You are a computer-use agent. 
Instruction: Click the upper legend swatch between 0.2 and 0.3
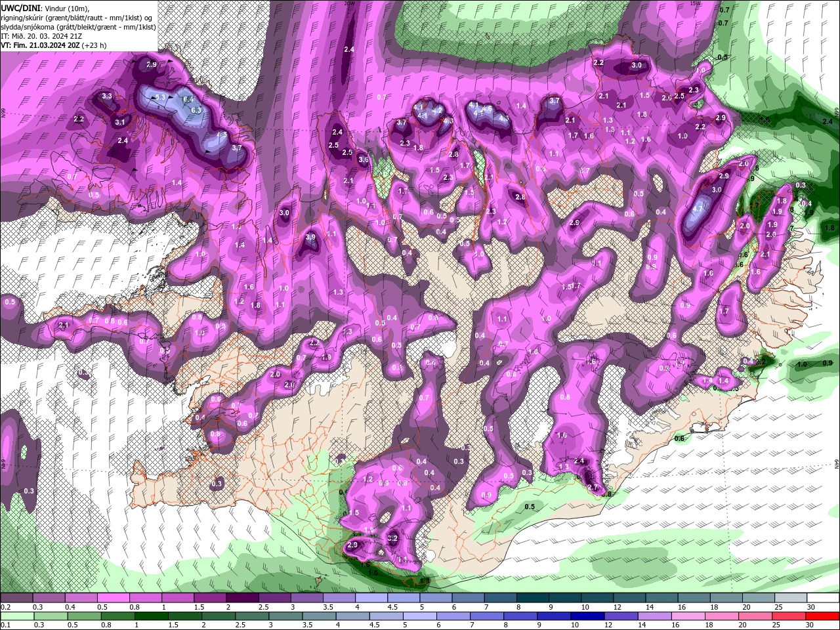click(x=16, y=598)
